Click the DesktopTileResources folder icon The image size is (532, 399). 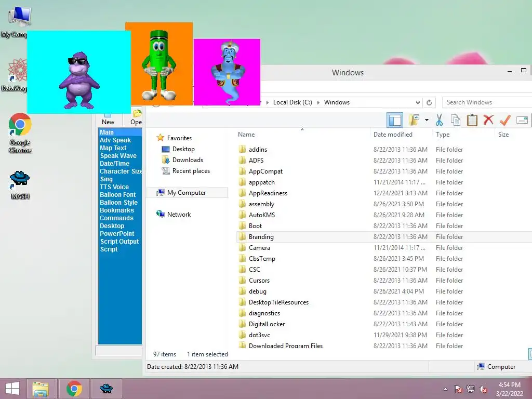point(242,302)
